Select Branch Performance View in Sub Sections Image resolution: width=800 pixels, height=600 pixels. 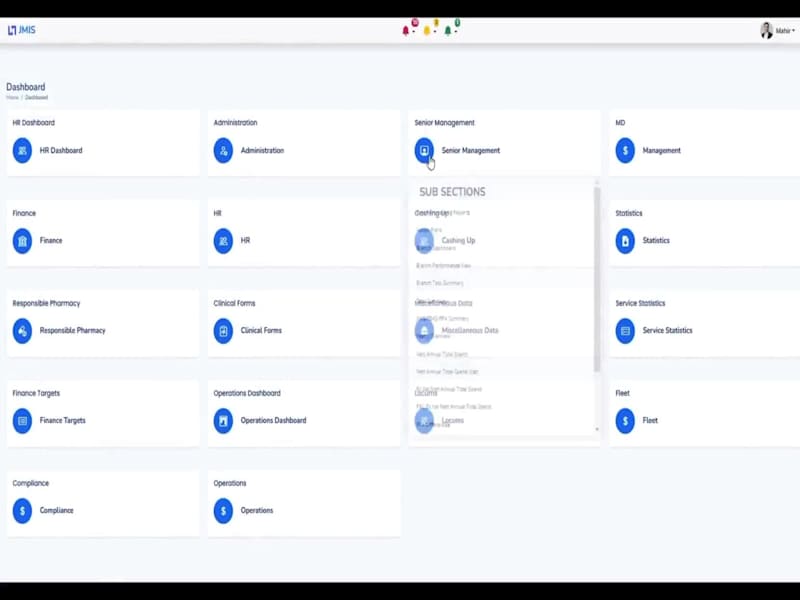(443, 265)
